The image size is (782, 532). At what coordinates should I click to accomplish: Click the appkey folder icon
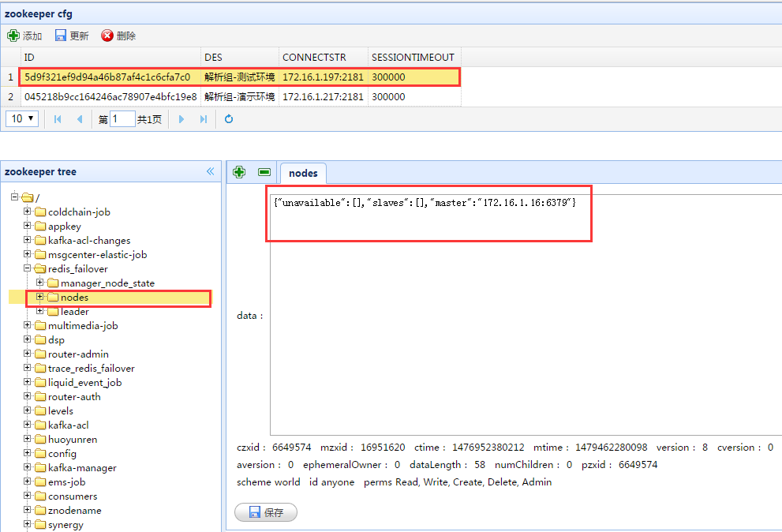click(x=40, y=226)
